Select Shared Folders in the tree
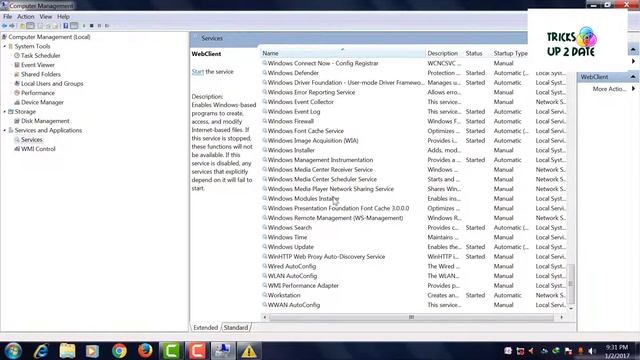640x360 pixels. 40,74
